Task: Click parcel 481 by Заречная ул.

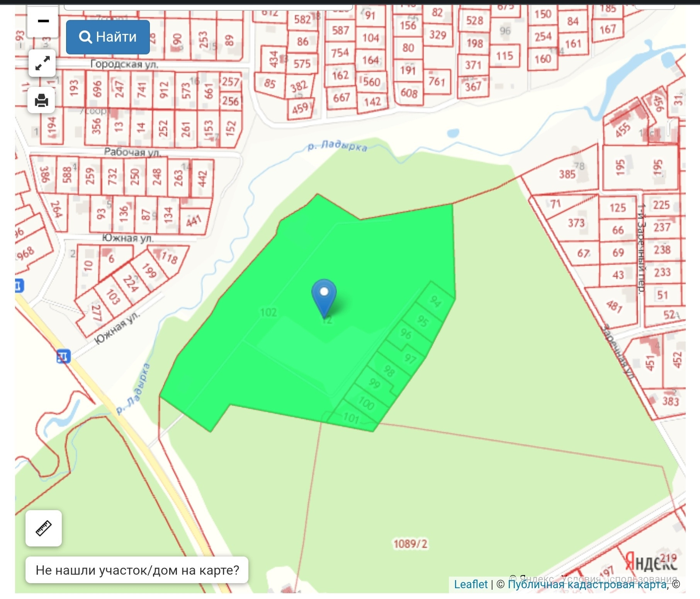Action: coord(614,306)
